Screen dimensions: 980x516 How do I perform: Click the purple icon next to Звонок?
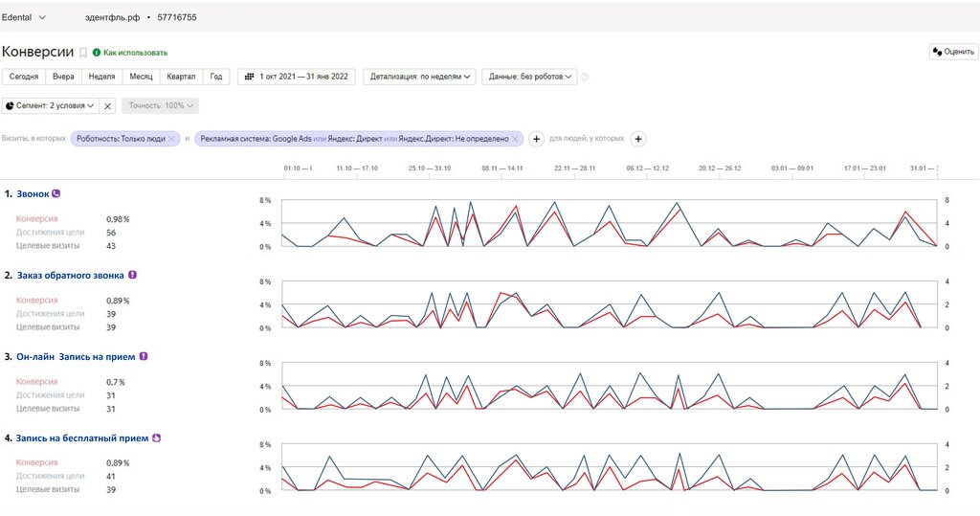[56, 194]
